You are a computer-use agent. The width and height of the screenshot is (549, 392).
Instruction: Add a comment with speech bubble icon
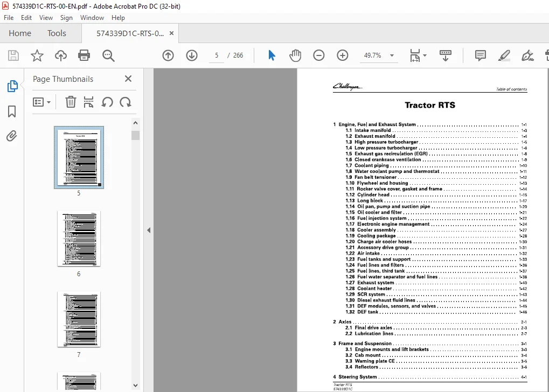click(481, 55)
